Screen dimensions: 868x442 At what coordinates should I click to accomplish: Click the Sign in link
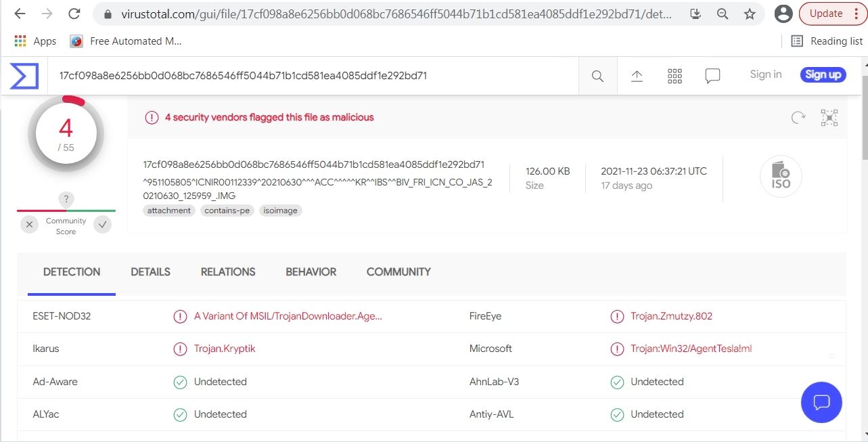pos(765,74)
